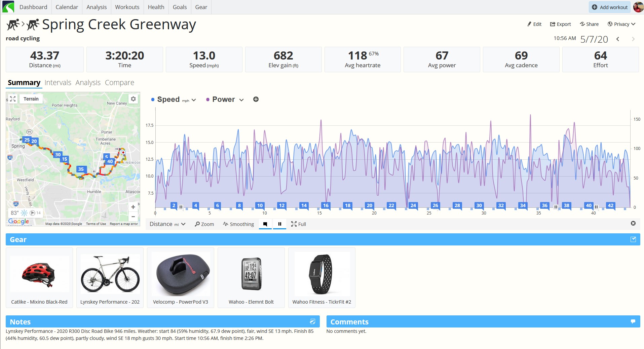Toggle lap markers on chart
This screenshot has width=644, height=349.
(265, 224)
